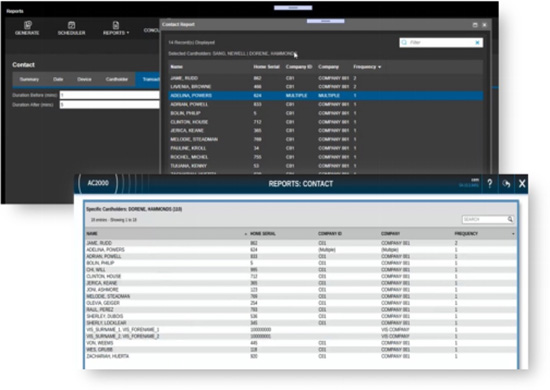This screenshot has height=390, width=550.
Task: Switch to the Summary tab
Action: click(29, 79)
